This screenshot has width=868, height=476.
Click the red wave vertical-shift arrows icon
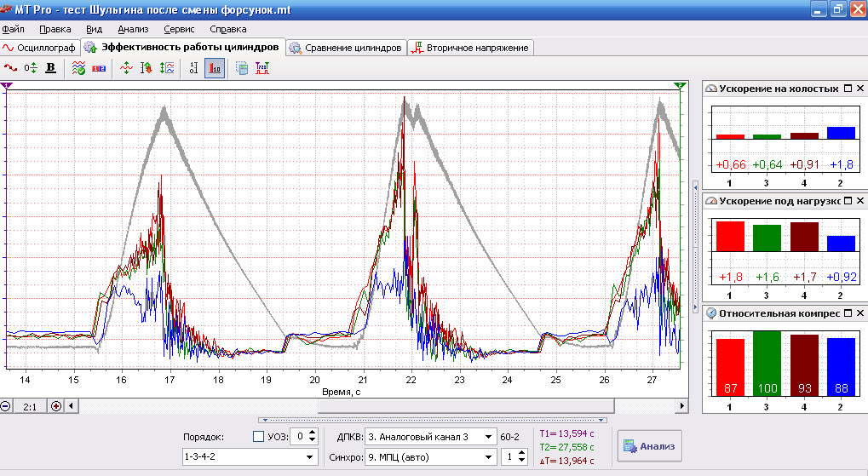pos(126,68)
